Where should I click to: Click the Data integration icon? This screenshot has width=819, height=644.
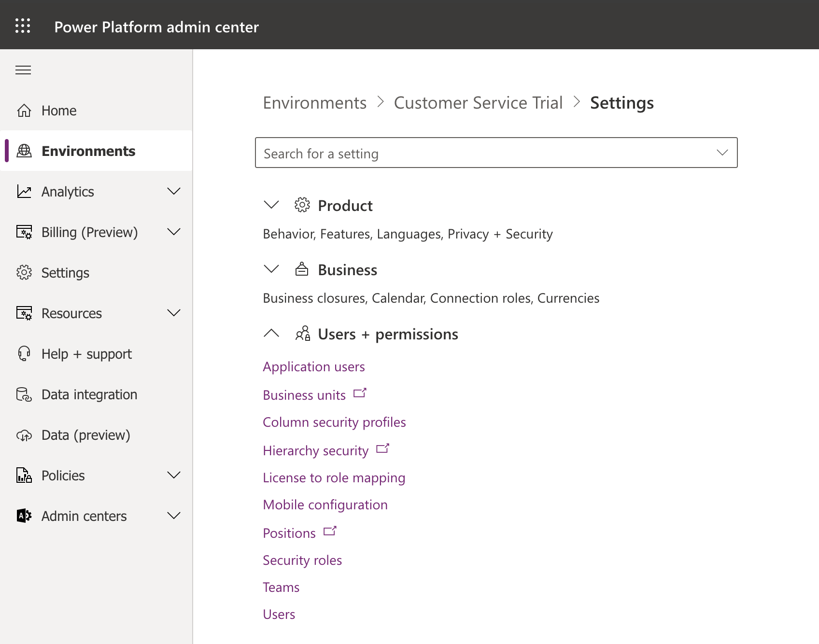24,394
